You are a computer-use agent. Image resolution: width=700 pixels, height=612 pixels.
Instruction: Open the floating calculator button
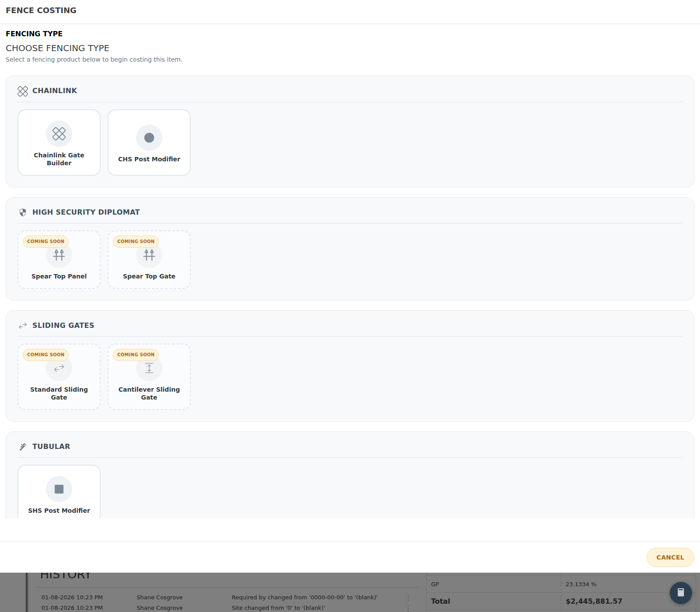(x=681, y=593)
